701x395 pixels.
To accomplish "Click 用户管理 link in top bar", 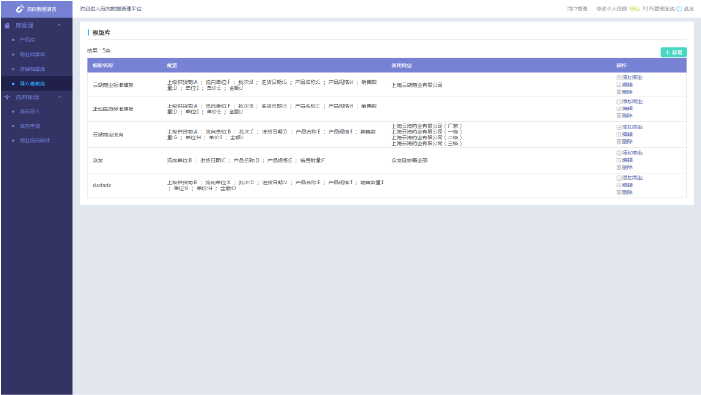I will 577,8.
